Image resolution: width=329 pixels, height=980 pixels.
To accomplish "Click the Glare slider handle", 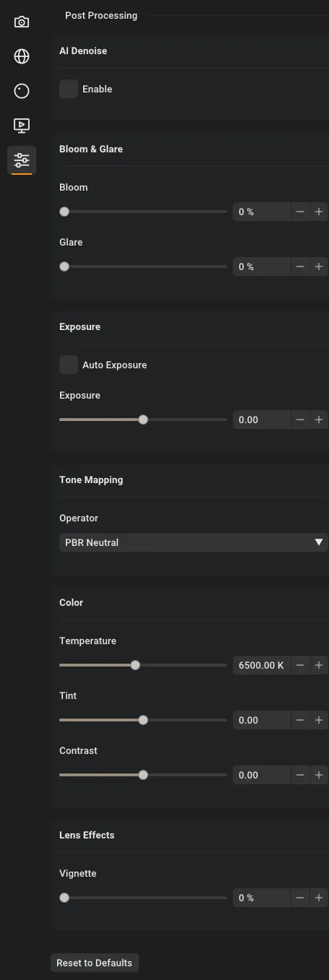I will point(64,266).
